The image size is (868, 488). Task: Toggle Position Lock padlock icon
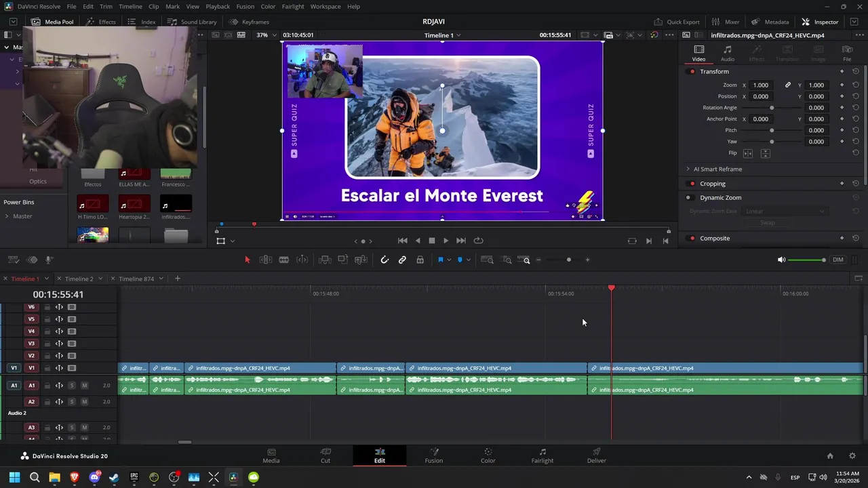420,260
